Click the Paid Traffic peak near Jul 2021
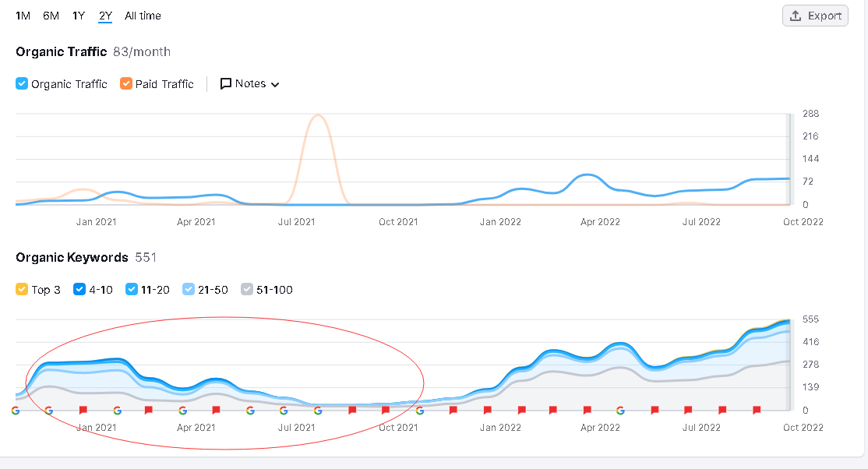The height and width of the screenshot is (469, 868). pyautogui.click(x=317, y=116)
